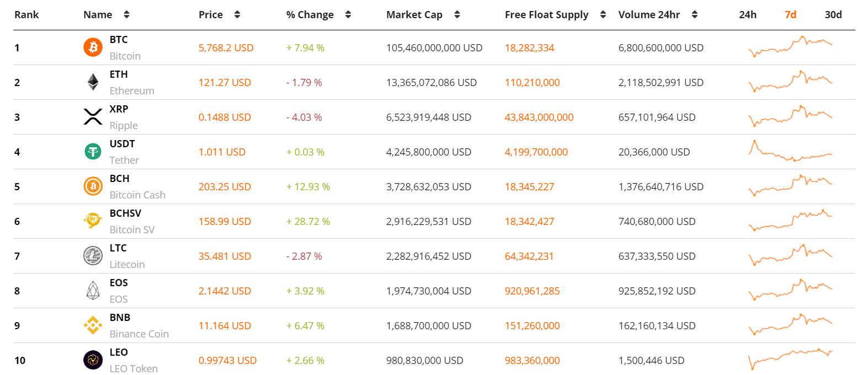Click the + 12.93 % change value
Viewport: 868px width, 375px height.
click(308, 187)
